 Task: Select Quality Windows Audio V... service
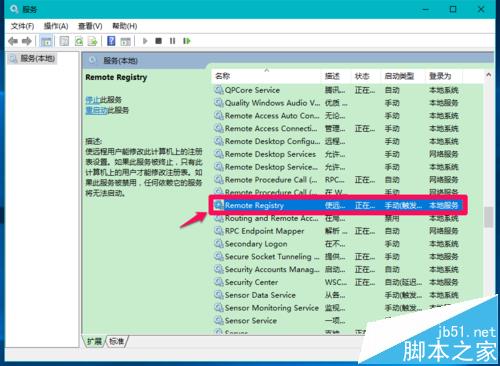pos(337,103)
